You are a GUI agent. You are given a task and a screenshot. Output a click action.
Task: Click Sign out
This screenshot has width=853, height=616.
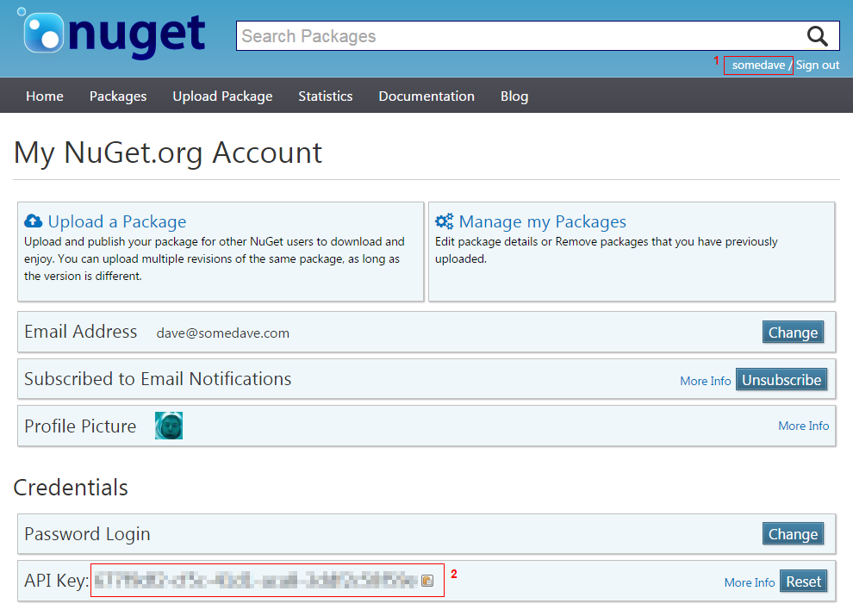click(818, 65)
